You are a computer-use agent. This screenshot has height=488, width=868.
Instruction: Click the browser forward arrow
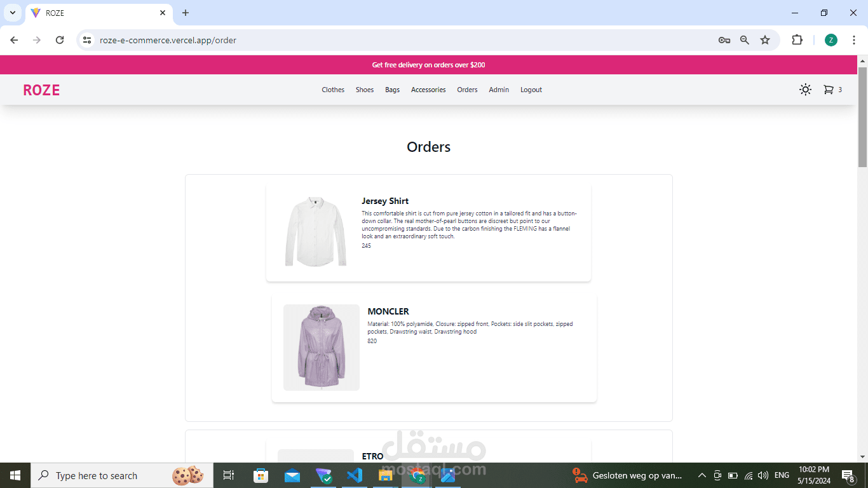(x=37, y=40)
